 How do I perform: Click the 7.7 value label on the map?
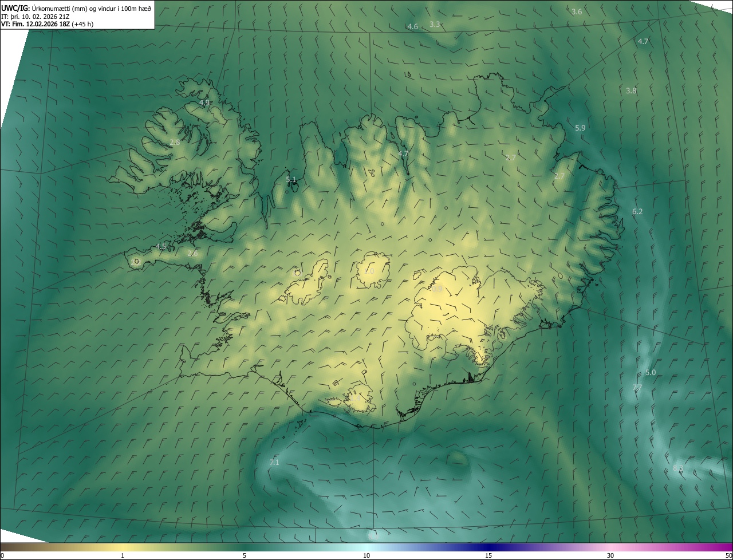[637, 388]
